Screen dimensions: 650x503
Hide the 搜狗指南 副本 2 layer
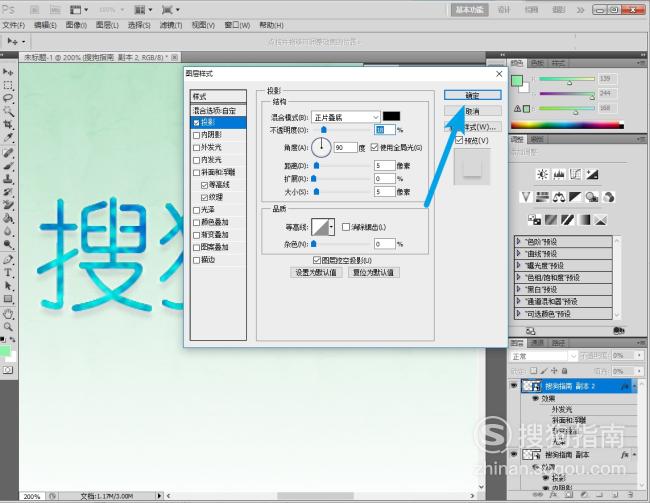[514, 386]
